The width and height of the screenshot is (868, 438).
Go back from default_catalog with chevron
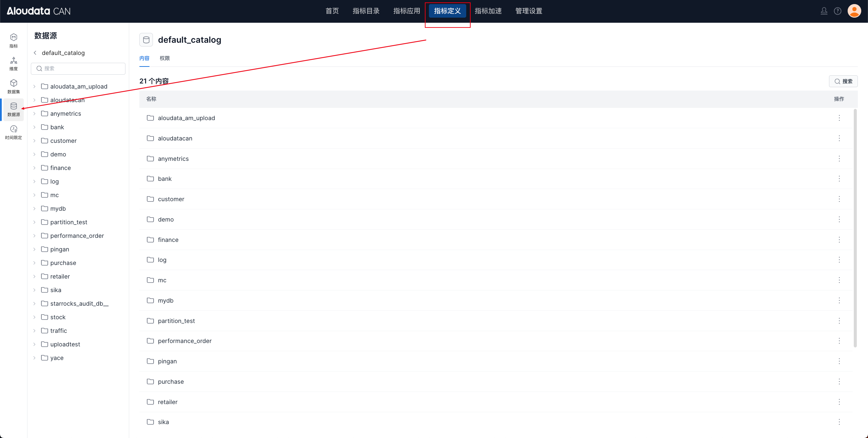point(35,53)
